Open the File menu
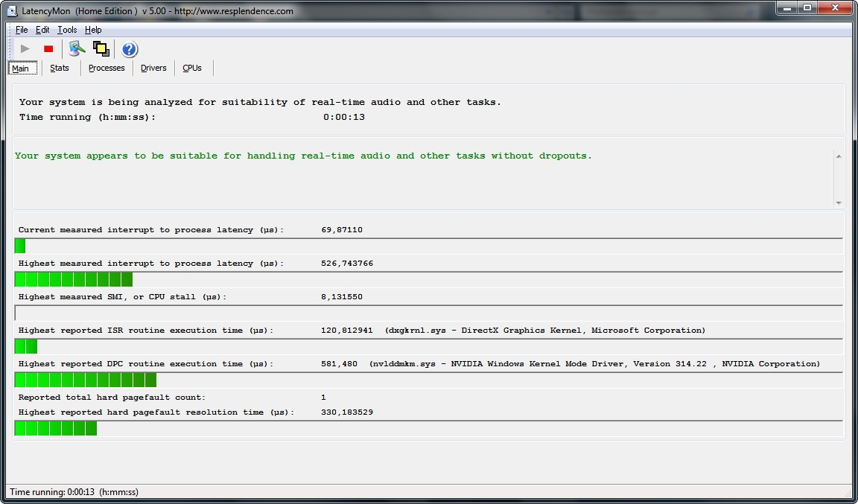The width and height of the screenshot is (858, 504). [22, 30]
